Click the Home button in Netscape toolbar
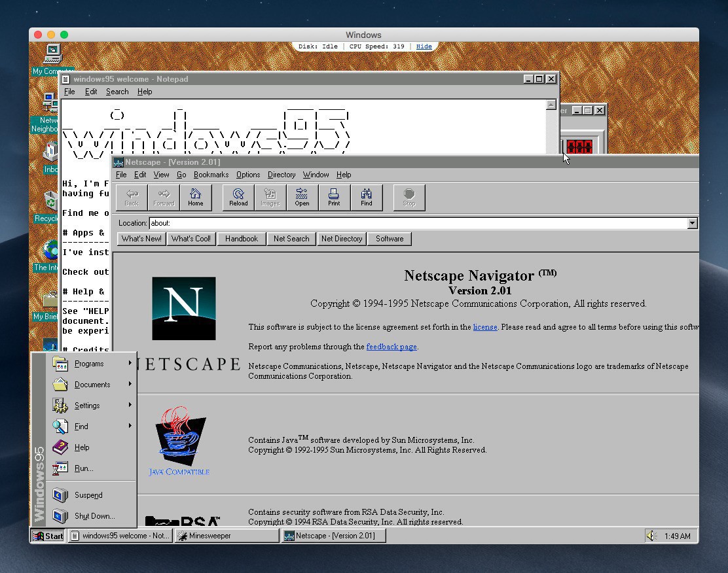Image resolution: width=728 pixels, height=573 pixels. [195, 197]
